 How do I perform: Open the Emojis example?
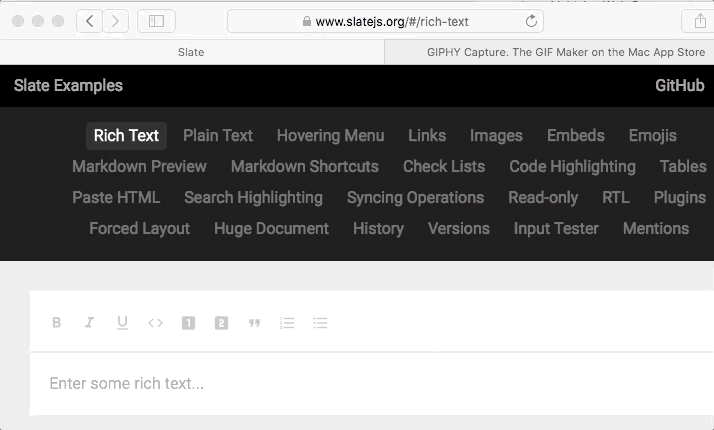[653, 135]
